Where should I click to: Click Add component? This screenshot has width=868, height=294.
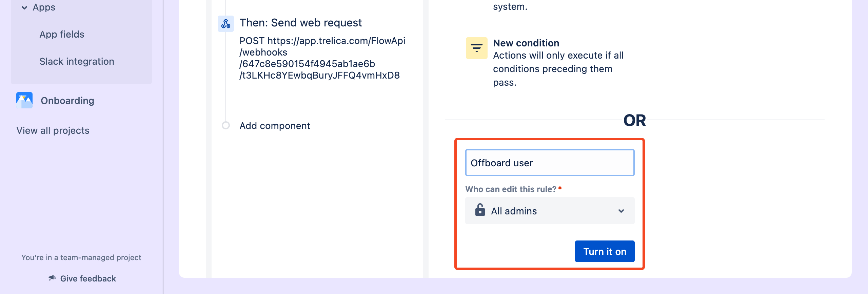tap(275, 126)
